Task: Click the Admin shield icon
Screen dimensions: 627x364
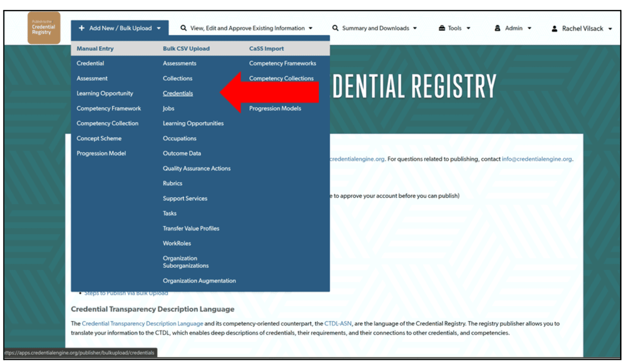Action: 497,28
